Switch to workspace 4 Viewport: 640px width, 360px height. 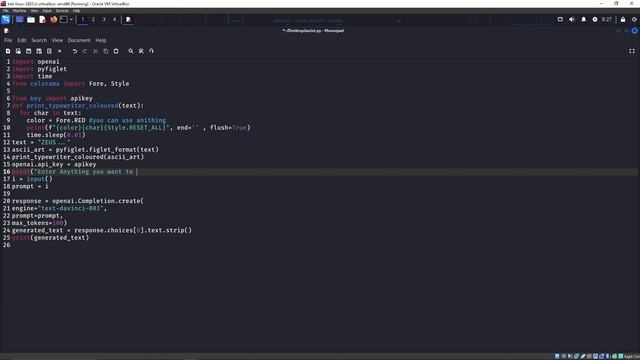(114, 19)
